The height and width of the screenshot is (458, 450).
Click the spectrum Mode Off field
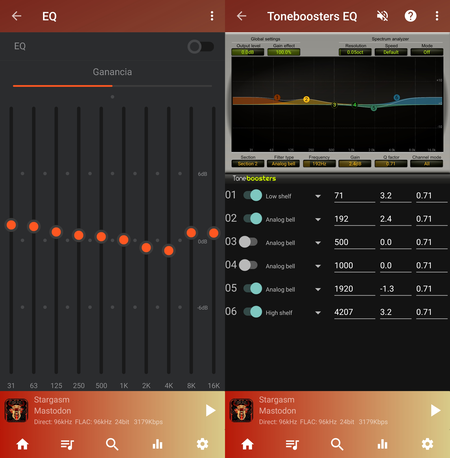[x=427, y=52]
